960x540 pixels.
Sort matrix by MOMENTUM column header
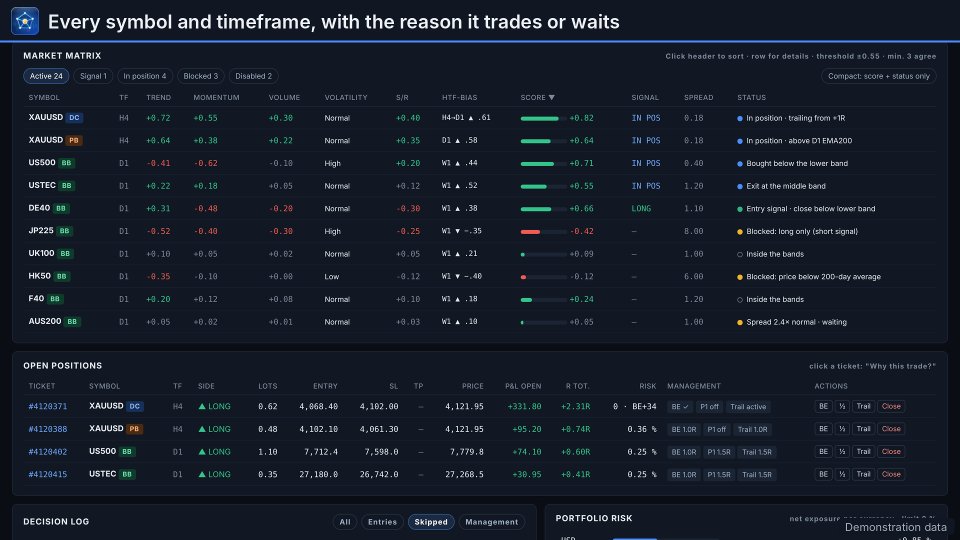(216, 97)
